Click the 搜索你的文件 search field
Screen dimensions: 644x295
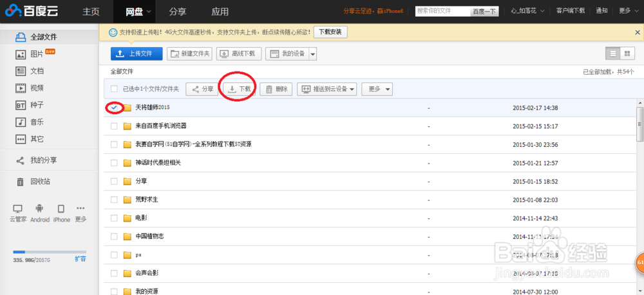443,11
